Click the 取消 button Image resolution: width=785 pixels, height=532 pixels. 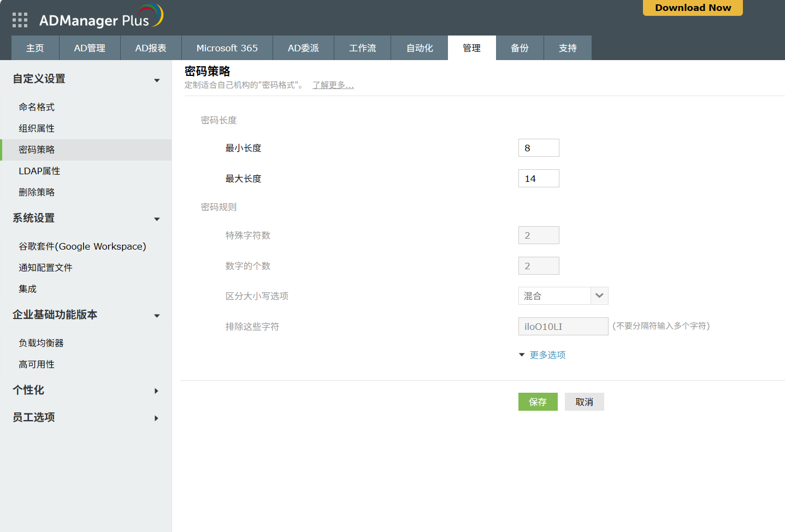[x=584, y=402]
